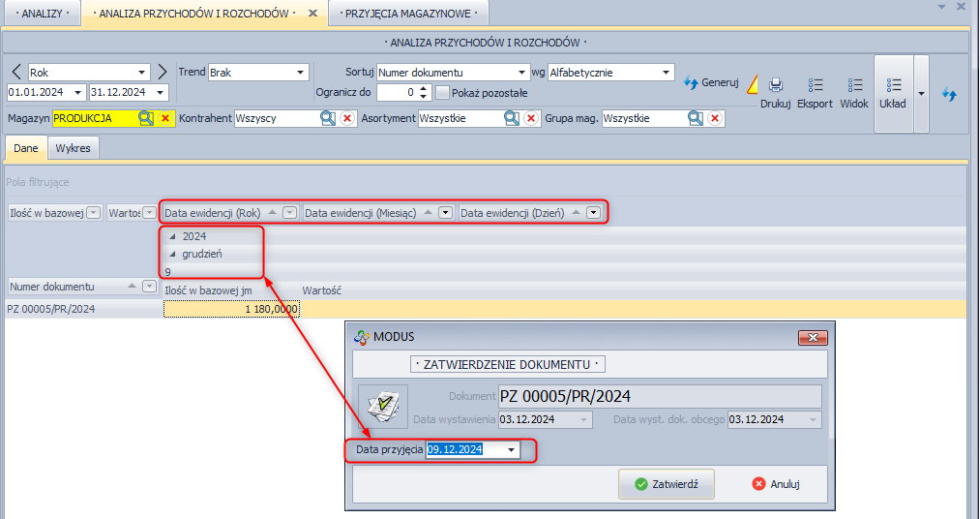The image size is (980, 519).
Task: Open the Eksport list icon
Action: click(x=815, y=86)
